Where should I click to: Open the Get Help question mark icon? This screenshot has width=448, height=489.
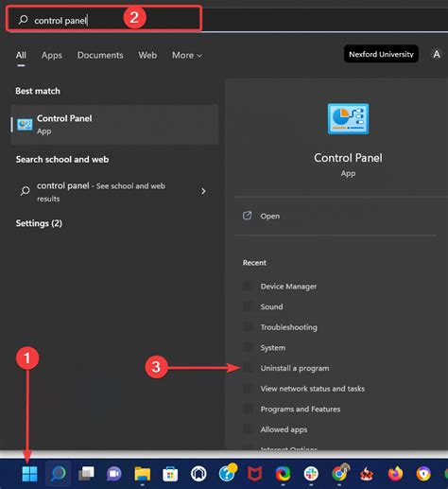tap(228, 473)
